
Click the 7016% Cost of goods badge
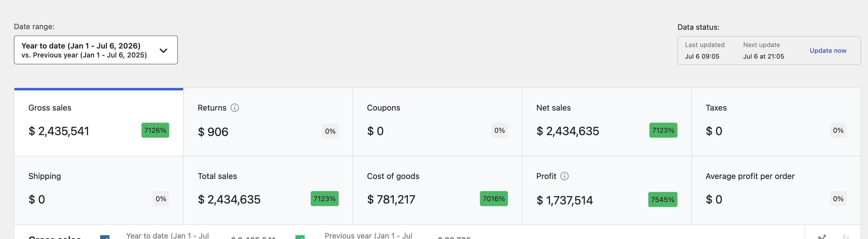click(494, 199)
